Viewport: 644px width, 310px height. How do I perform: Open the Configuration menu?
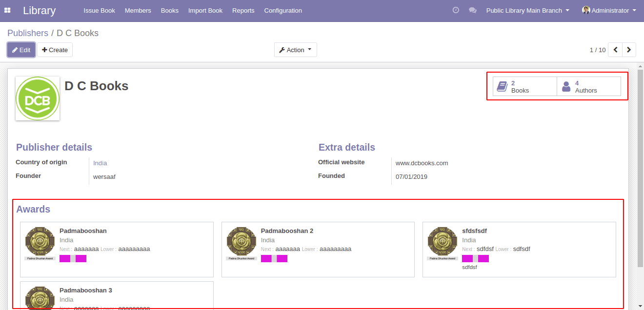[283, 10]
